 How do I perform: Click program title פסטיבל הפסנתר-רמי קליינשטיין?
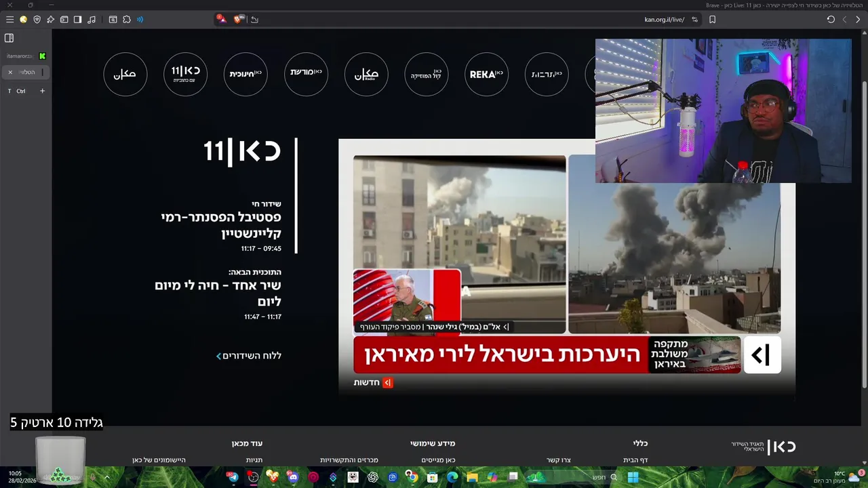pyautogui.click(x=221, y=225)
